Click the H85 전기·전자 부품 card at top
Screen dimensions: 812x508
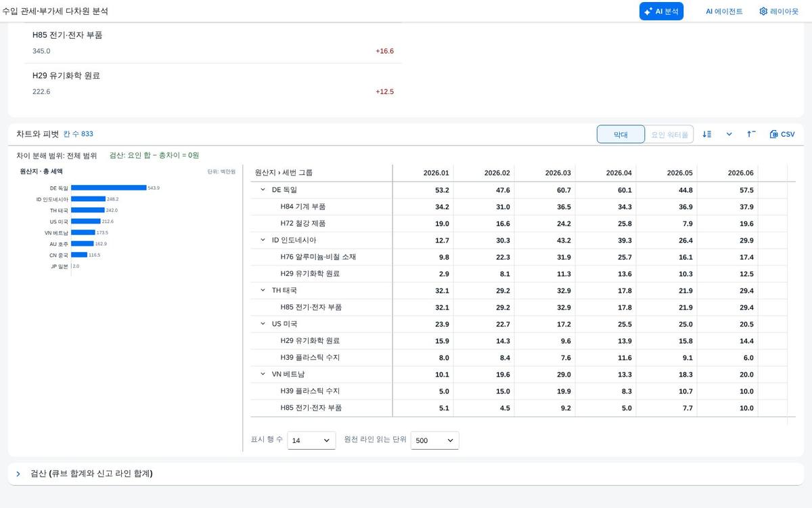[x=213, y=43]
